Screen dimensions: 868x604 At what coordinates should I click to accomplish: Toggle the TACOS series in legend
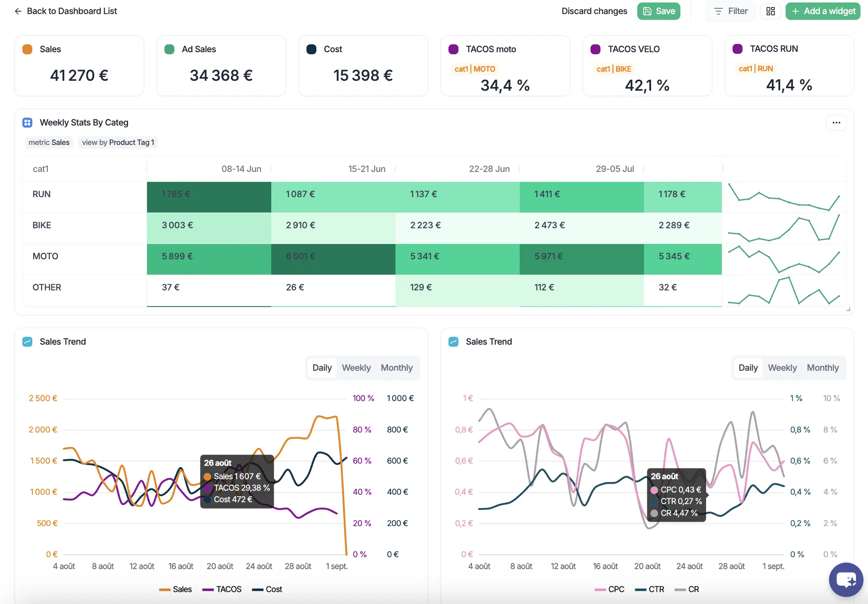222,590
